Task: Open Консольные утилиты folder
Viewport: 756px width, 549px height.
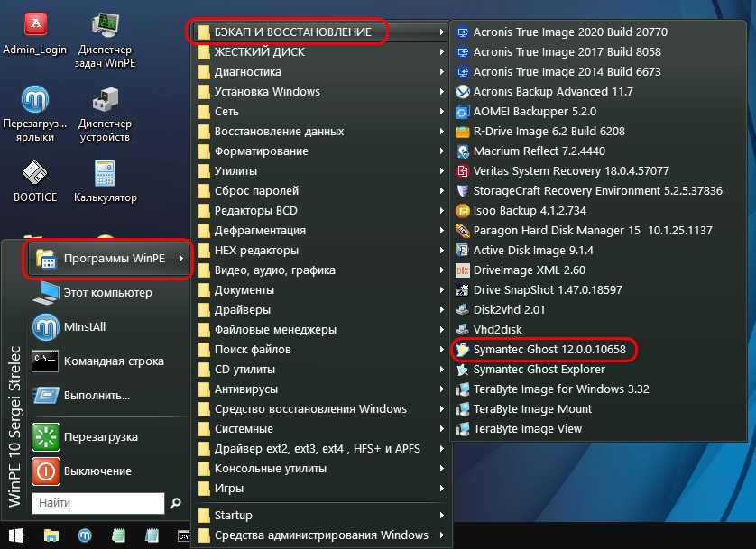Action: pyautogui.click(x=321, y=469)
